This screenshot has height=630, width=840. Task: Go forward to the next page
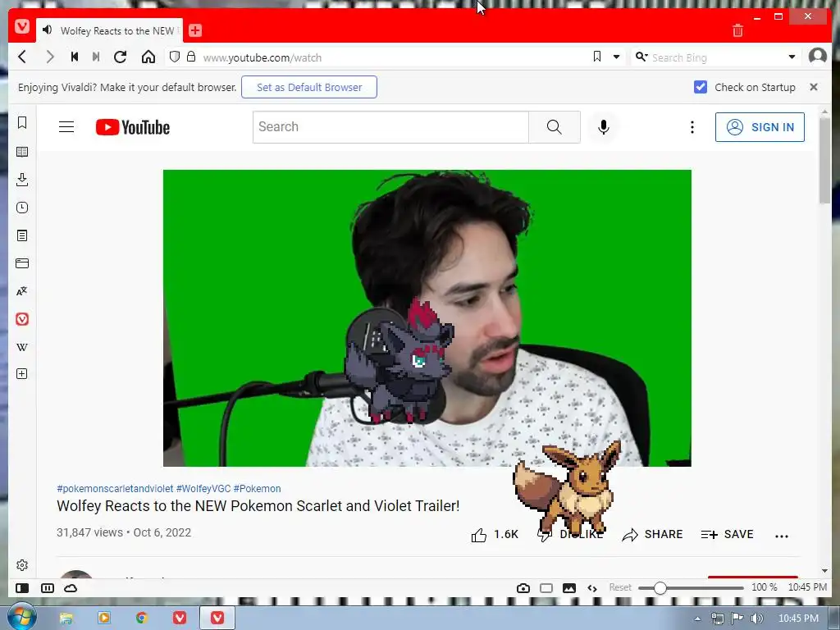[x=50, y=57]
